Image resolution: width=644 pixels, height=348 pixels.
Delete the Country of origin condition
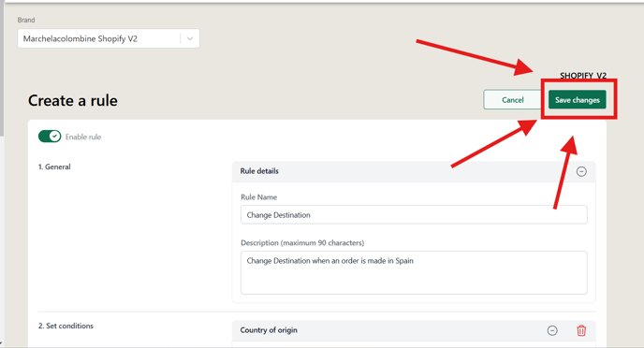coord(581,330)
